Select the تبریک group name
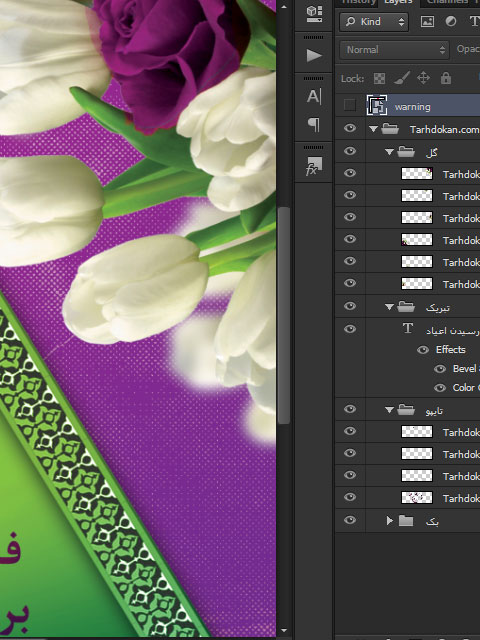480x640 pixels. 438,307
